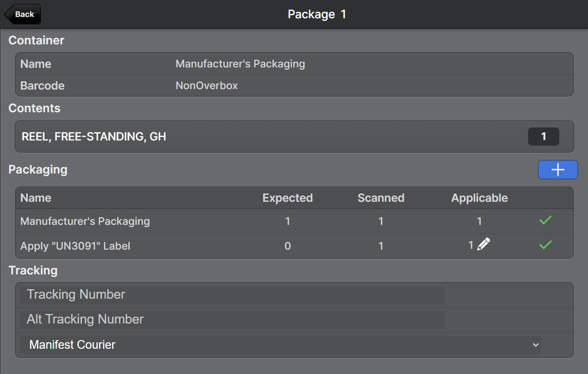Click the Scanned count for UN3091 Label

coord(381,246)
